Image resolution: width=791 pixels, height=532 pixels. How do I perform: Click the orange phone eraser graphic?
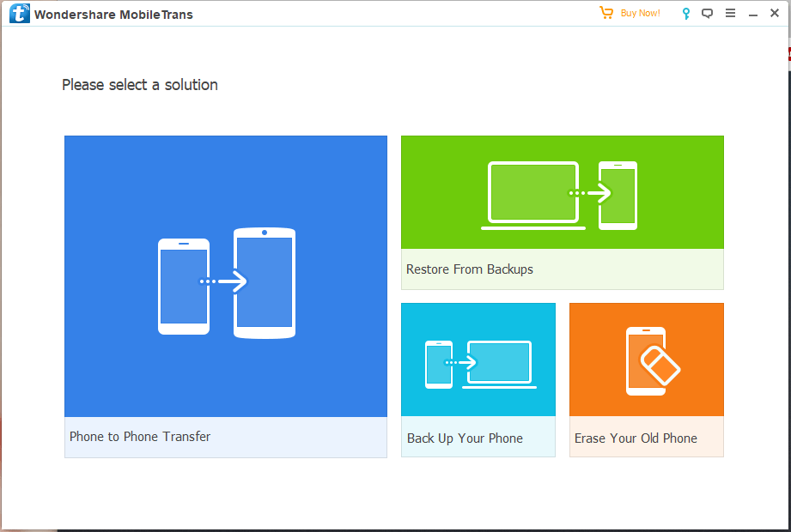coord(646,359)
